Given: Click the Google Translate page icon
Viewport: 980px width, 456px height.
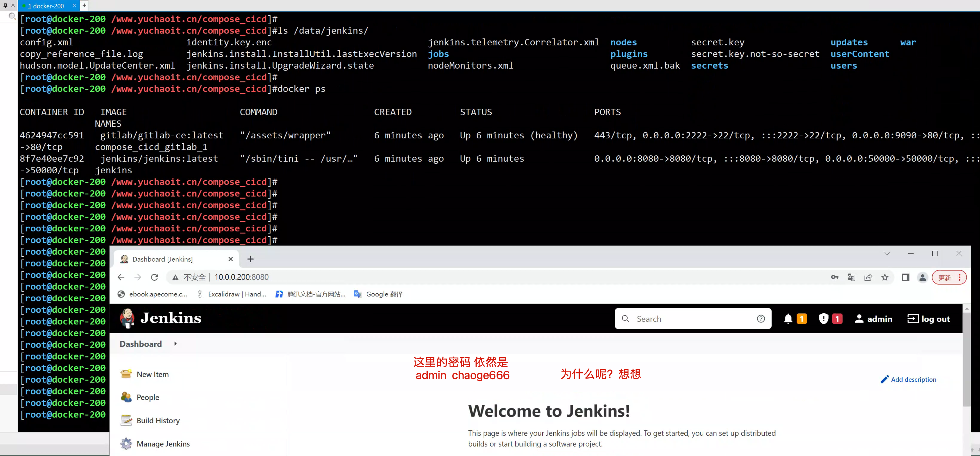Looking at the screenshot, I should pyautogui.click(x=851, y=277).
